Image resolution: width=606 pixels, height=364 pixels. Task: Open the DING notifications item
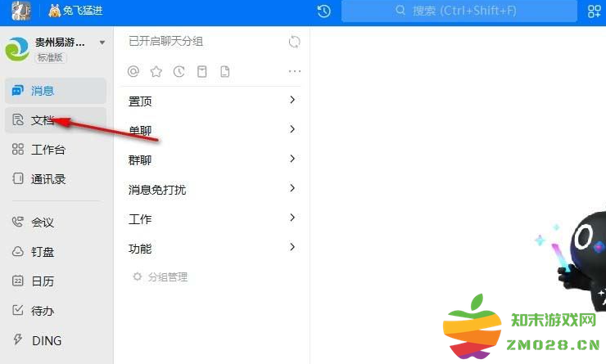pos(55,340)
